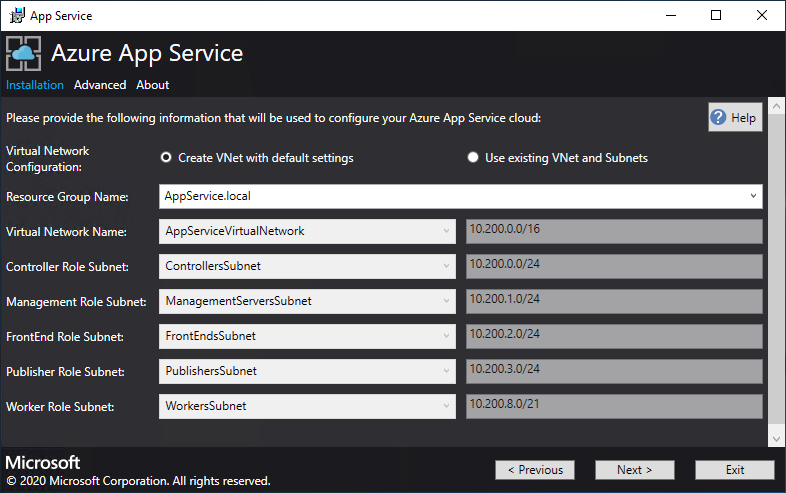Screen dimensions: 786x493
Task: Open the Virtual Network Name dropdown
Action: [446, 232]
